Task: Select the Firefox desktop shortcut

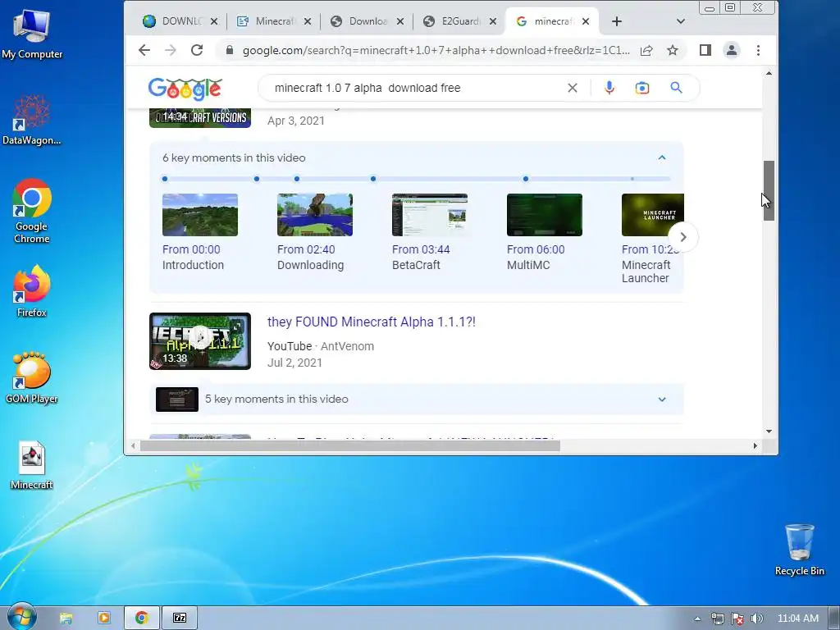Action: point(32,291)
